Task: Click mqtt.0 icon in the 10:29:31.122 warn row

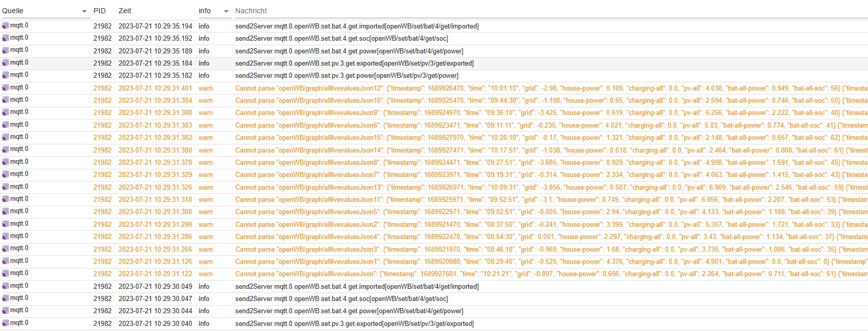Action: (x=6, y=273)
